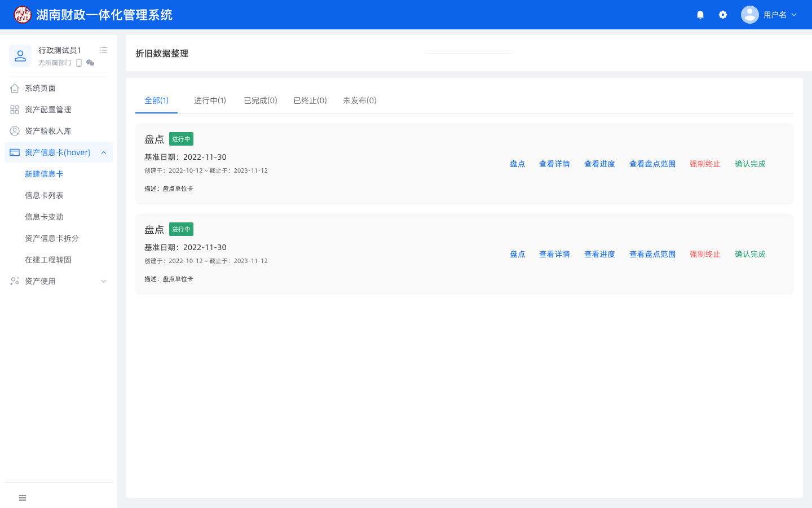Click the user avatar icon

(749, 15)
